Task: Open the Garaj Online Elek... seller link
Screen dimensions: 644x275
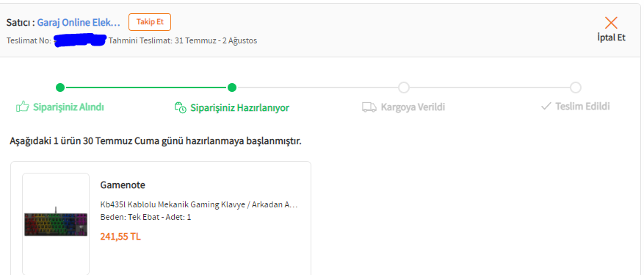Action: pyautogui.click(x=79, y=22)
